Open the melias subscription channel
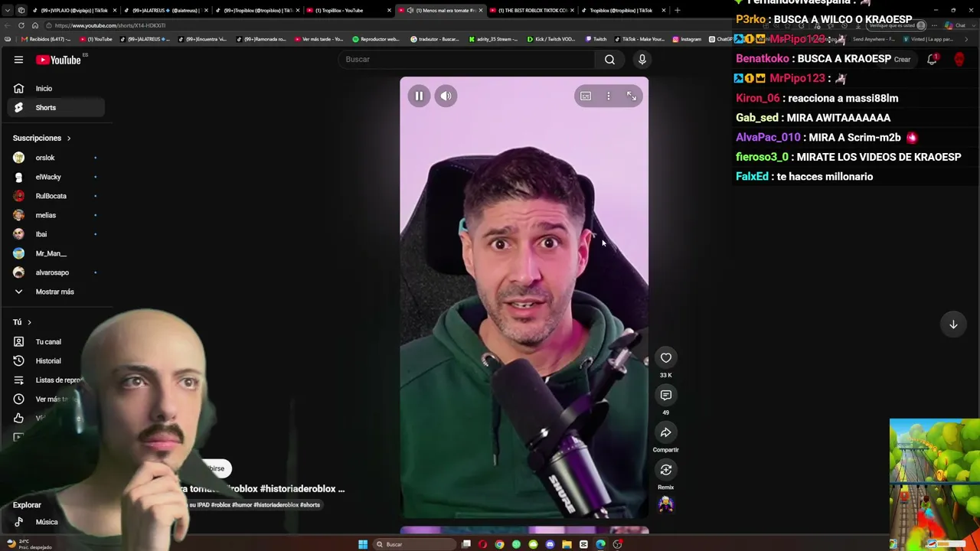Viewport: 980px width, 551px height. pyautogui.click(x=57, y=215)
